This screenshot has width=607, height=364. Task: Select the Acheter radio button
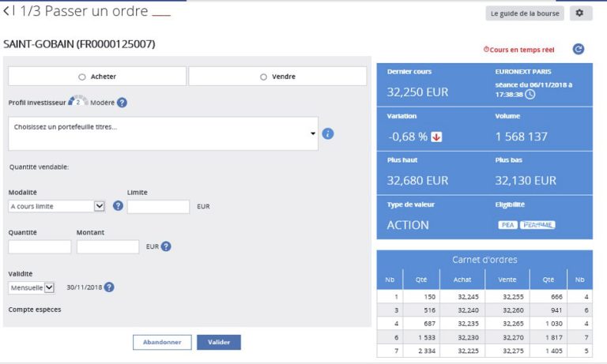tap(81, 77)
